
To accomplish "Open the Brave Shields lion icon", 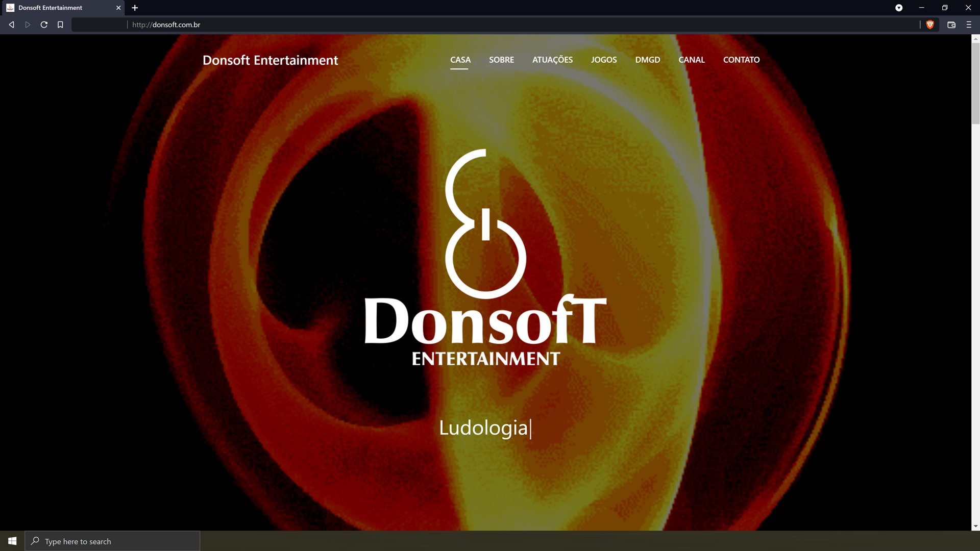I will (x=930, y=24).
